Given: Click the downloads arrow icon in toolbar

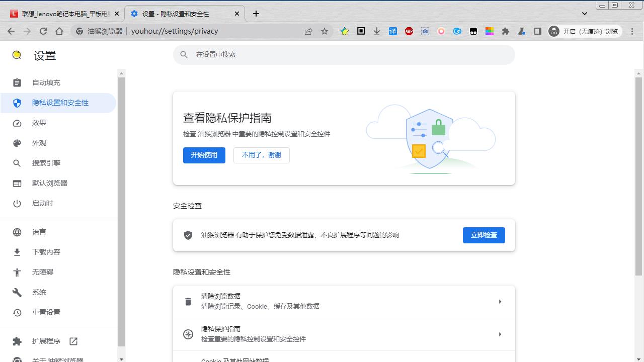Looking at the screenshot, I should [377, 31].
